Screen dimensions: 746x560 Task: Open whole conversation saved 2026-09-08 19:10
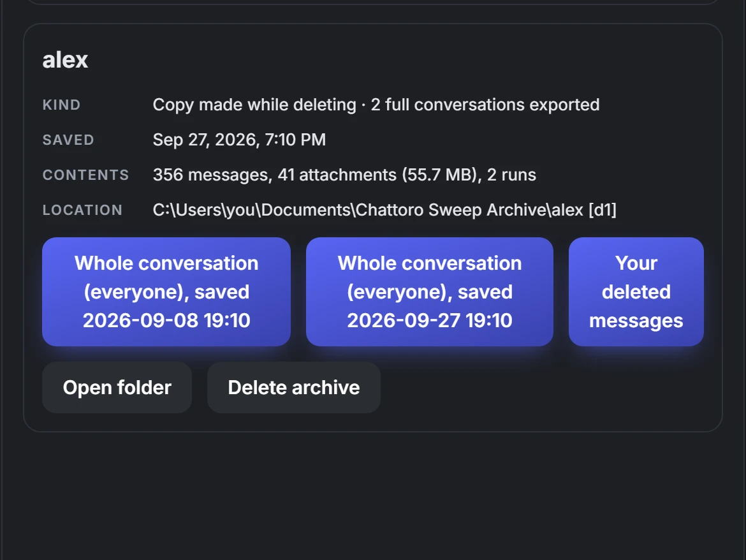tap(166, 291)
